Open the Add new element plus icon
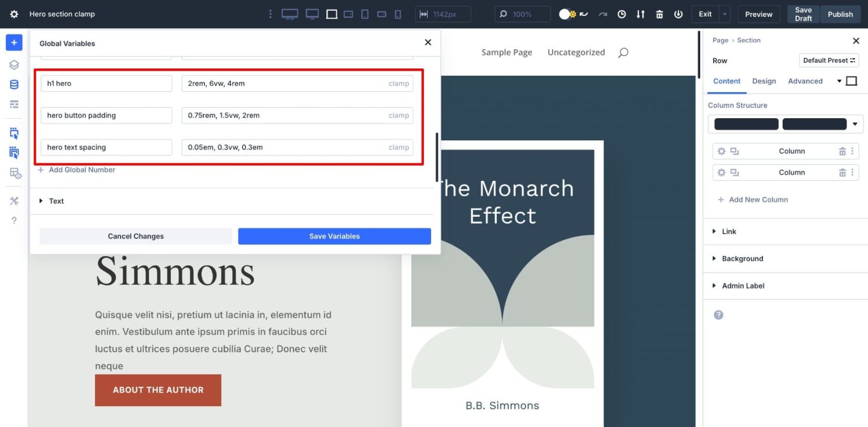This screenshot has width=868, height=427. [13, 42]
